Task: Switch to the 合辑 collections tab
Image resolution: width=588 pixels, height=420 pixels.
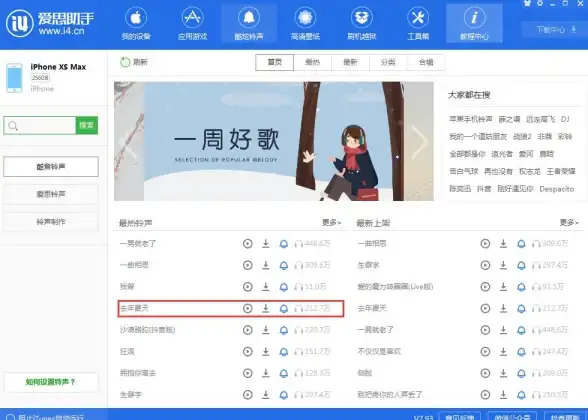Action: 426,62
